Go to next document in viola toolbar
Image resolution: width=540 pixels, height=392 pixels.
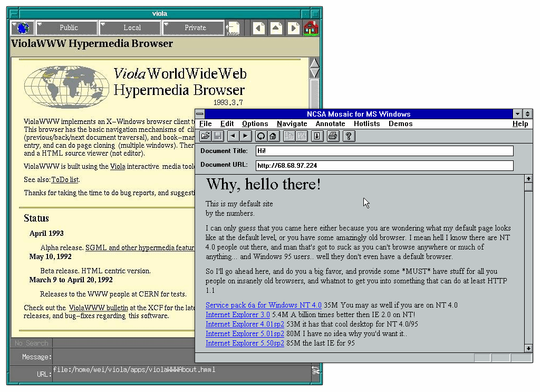coord(293,28)
